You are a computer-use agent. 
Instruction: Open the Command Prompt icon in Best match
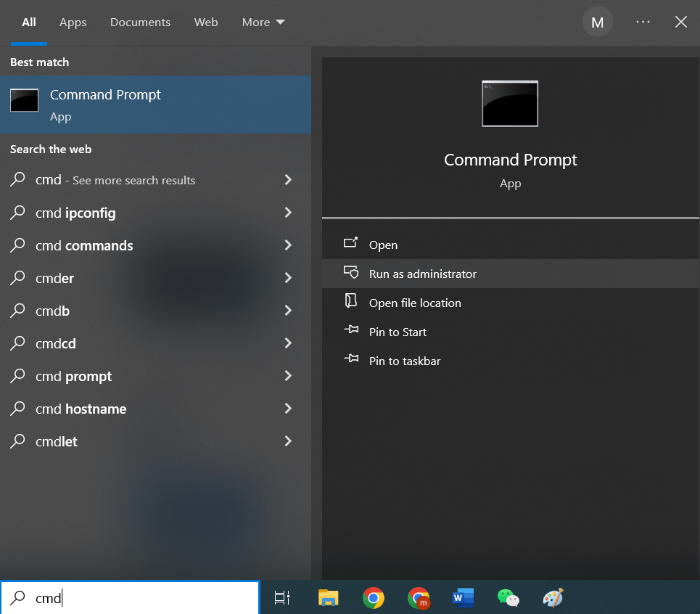(x=24, y=100)
